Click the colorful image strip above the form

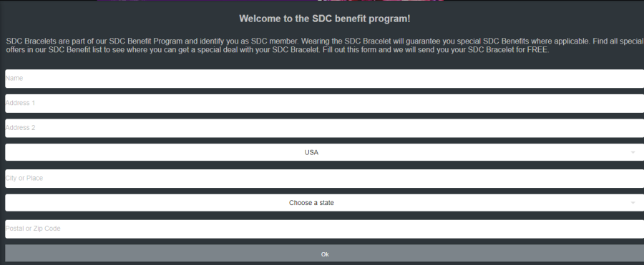(270, 1)
